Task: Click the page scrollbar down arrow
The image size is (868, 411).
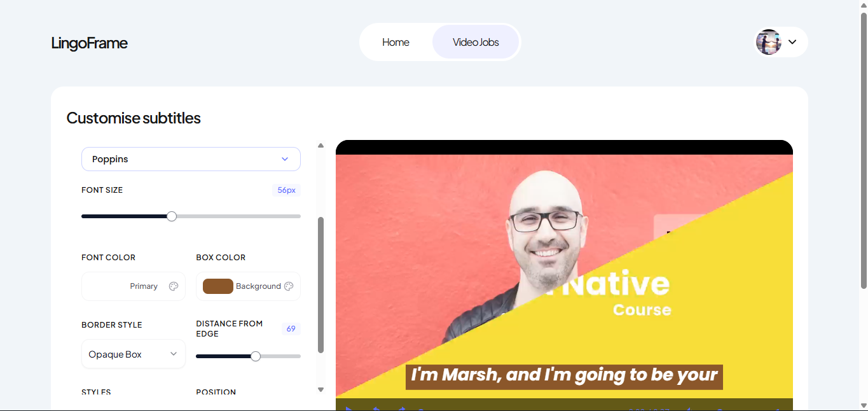Action: [x=864, y=405]
